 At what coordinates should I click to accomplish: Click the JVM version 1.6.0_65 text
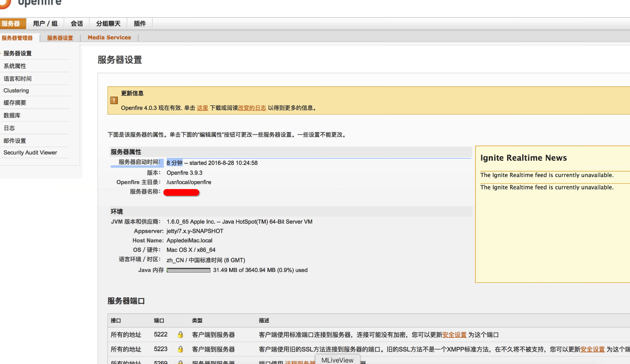(240, 222)
